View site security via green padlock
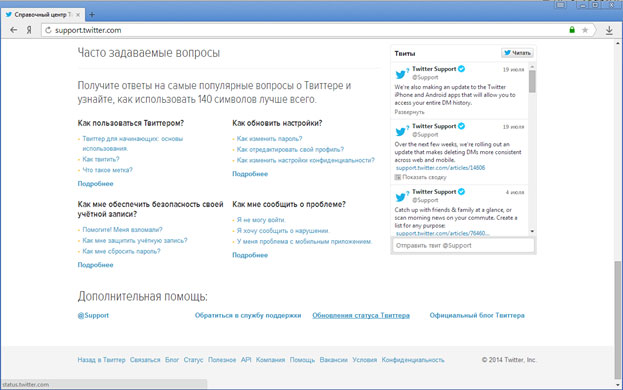 572,30
